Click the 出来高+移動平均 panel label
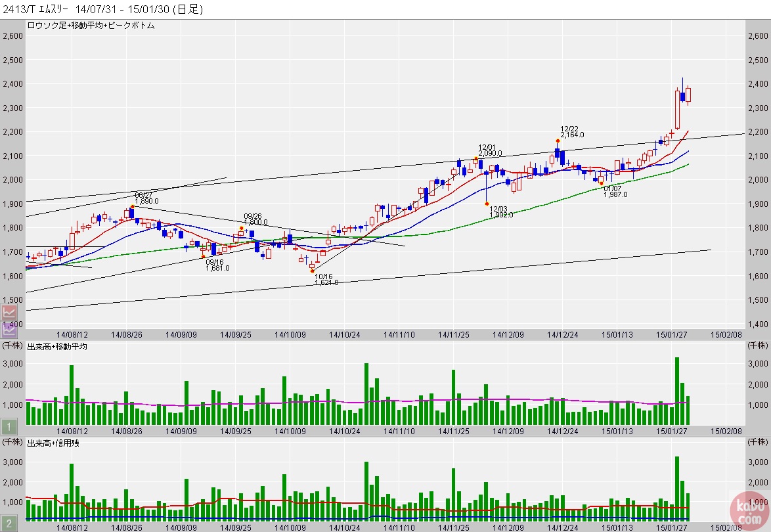The width and height of the screenshot is (771, 532). pos(57,346)
